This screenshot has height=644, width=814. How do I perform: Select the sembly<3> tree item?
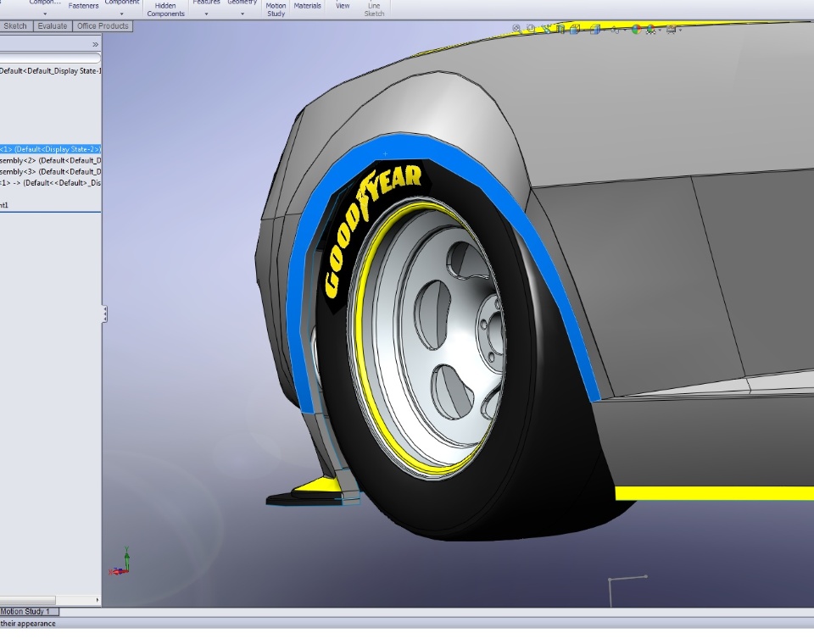[x=50, y=172]
